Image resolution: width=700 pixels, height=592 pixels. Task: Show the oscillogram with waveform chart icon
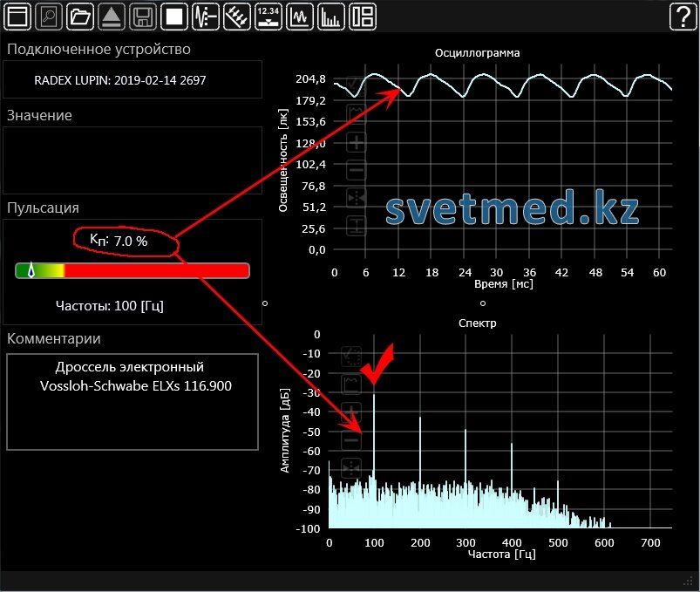tap(300, 17)
